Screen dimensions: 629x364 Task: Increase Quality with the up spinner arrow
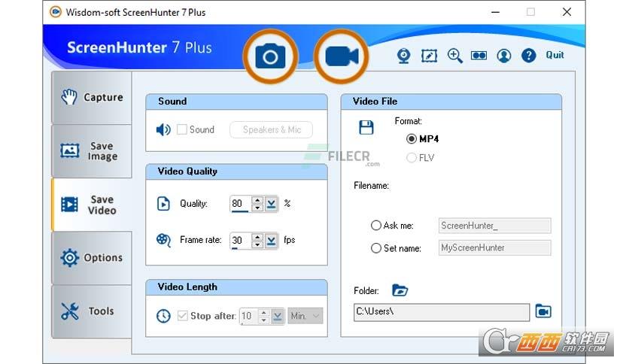257,199
